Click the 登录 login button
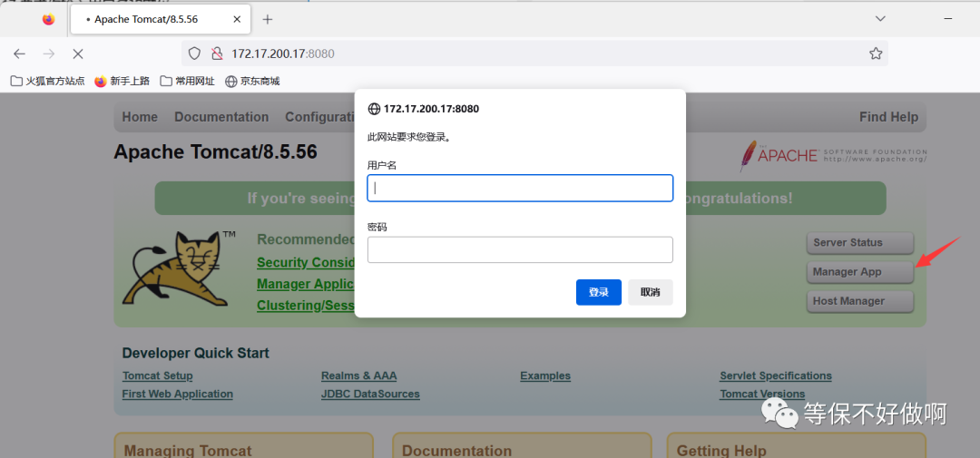 click(599, 292)
